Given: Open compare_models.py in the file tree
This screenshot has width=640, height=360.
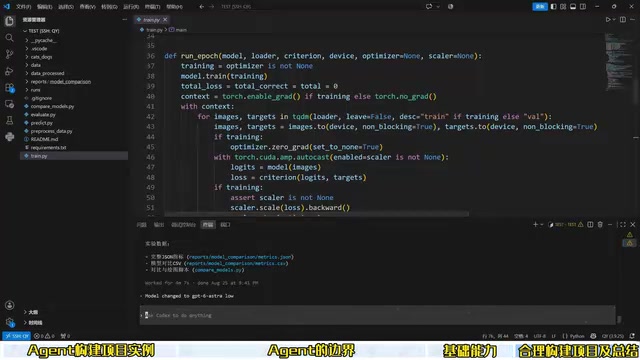Looking at the screenshot, I should coord(52,107).
